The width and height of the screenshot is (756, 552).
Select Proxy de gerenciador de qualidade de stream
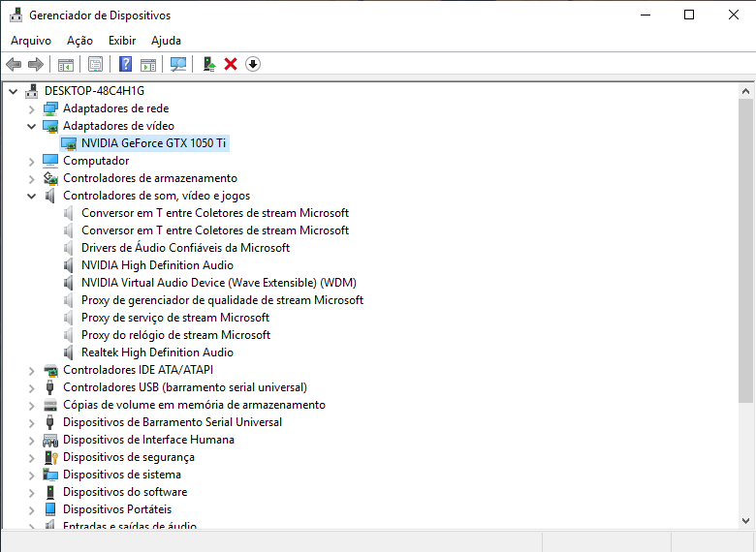coord(222,300)
